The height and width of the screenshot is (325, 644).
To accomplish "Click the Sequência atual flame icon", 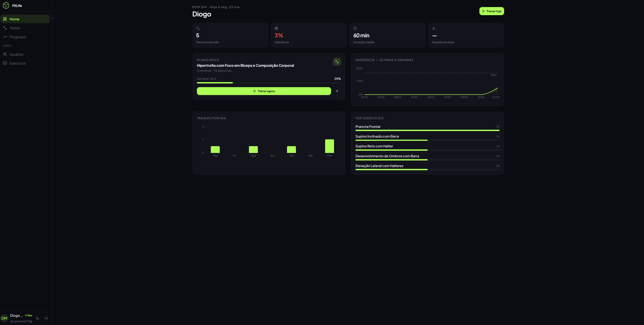I will click(434, 29).
